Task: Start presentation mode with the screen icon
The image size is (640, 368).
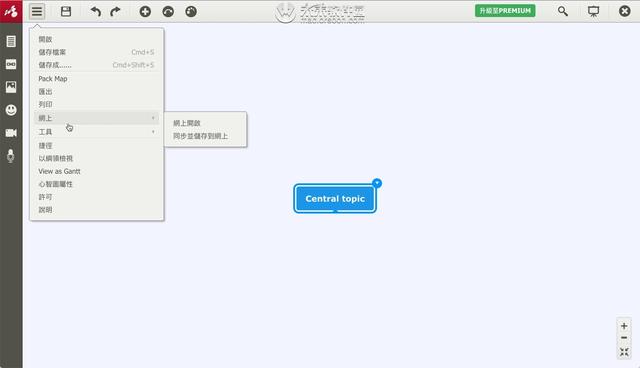Action: pos(593,11)
